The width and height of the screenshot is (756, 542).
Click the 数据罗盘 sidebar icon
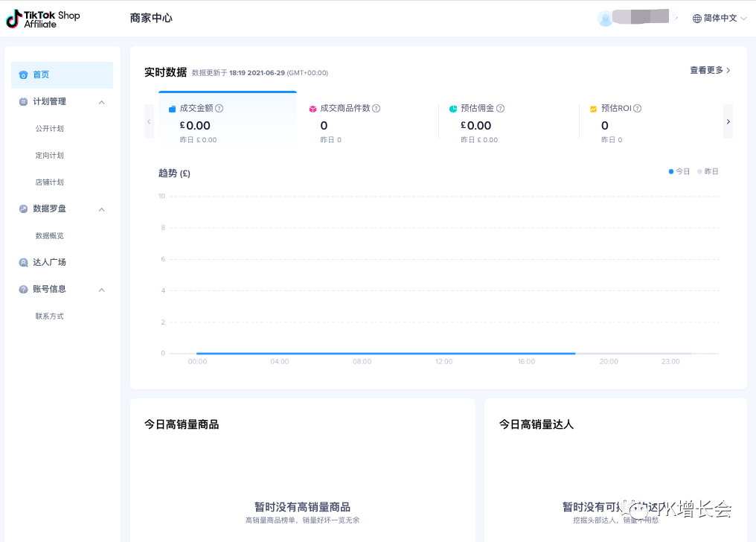tap(25, 208)
